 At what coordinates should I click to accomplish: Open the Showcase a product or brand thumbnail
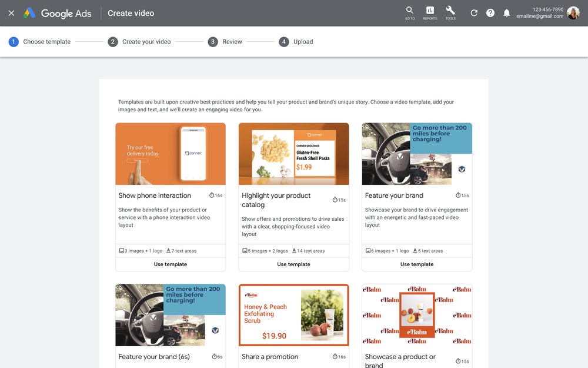tap(416, 314)
